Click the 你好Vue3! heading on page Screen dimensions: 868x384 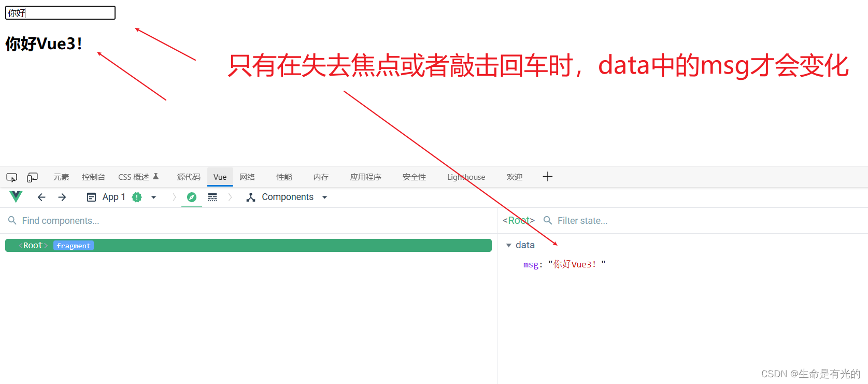44,44
